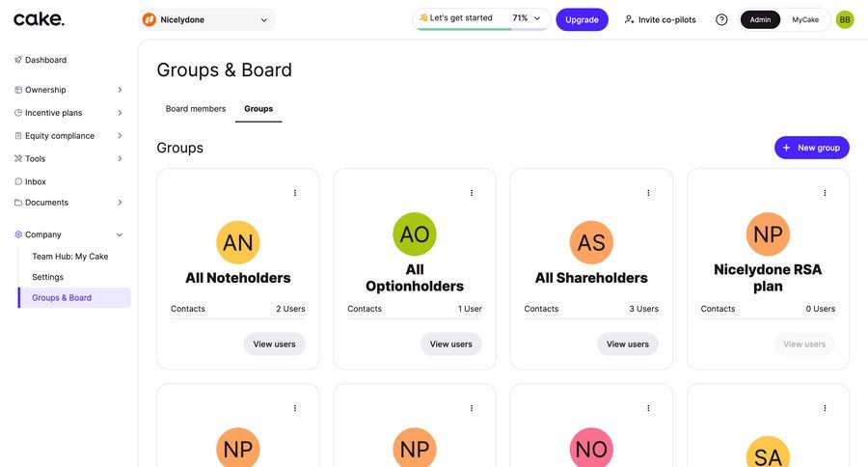Switch to Admin mode toggle

click(x=760, y=19)
